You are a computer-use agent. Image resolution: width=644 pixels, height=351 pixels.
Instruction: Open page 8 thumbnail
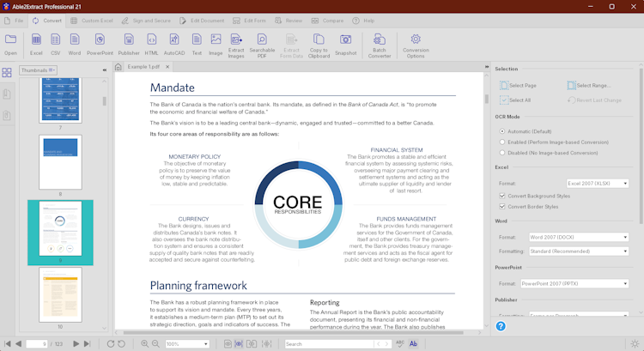[60, 162]
